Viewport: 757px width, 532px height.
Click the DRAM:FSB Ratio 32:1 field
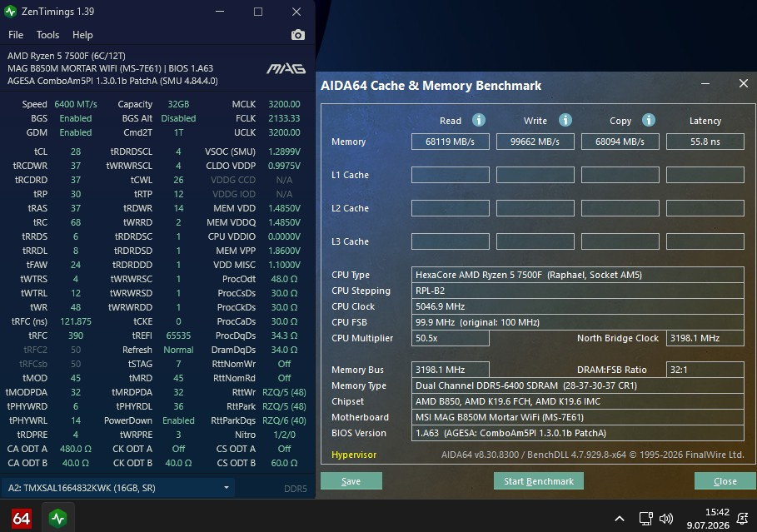tap(705, 370)
